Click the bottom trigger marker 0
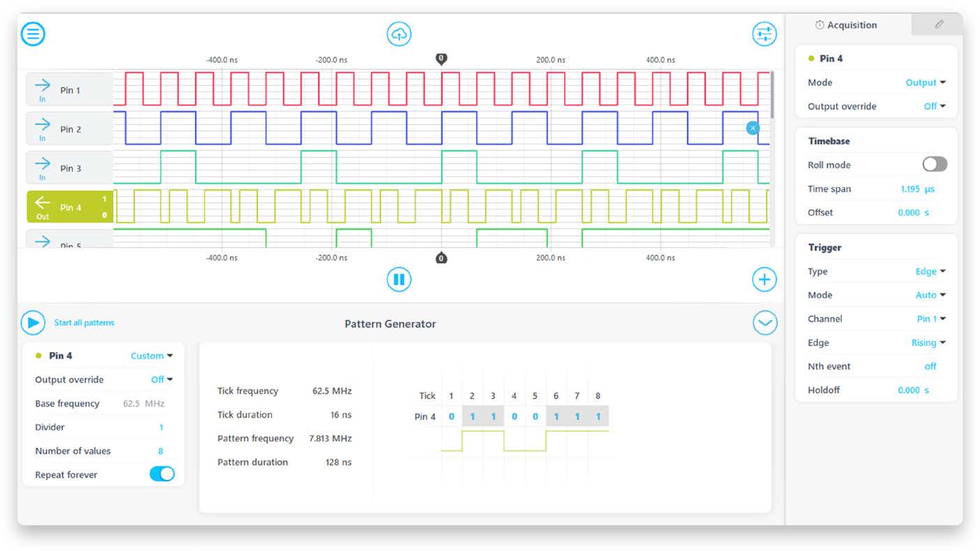The height and width of the screenshot is (551, 980). click(441, 258)
